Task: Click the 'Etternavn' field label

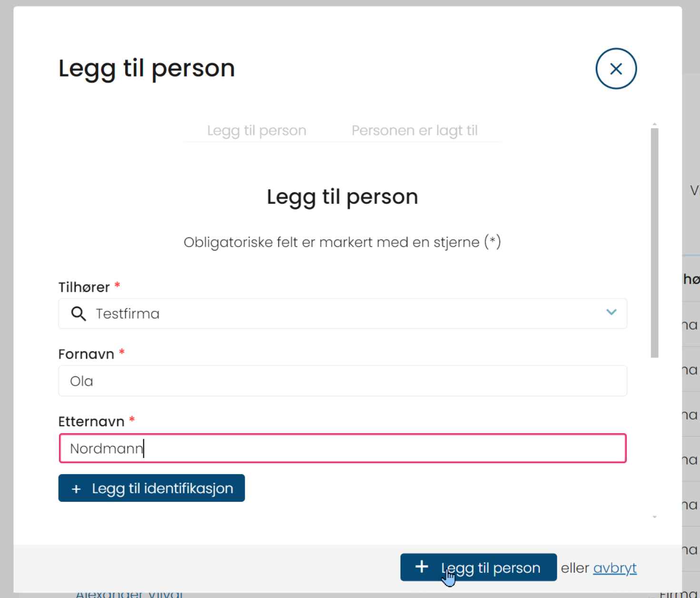Action: (91, 421)
